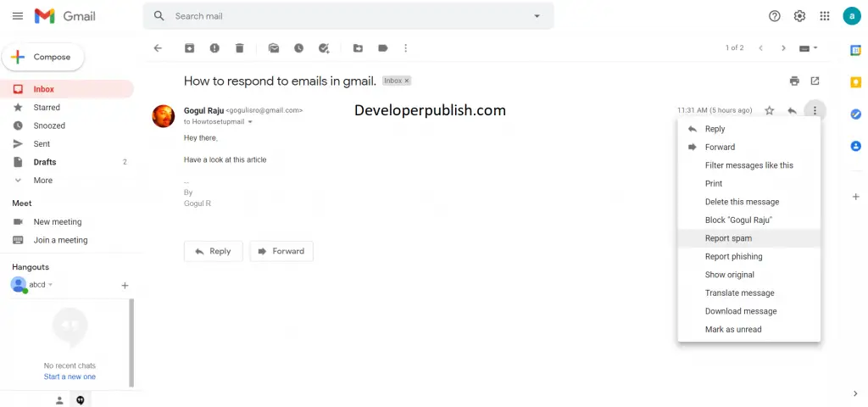Choose Reply in the context menu
The image size is (868, 407).
coord(749,129)
